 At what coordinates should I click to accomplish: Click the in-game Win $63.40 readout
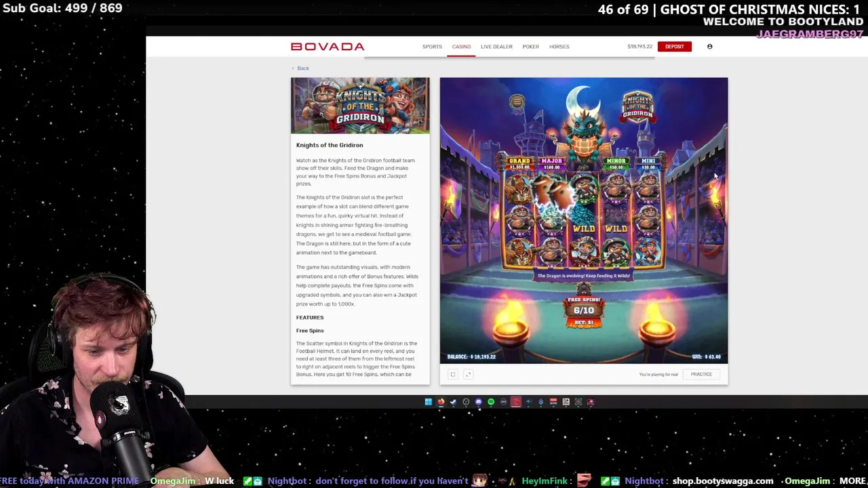tap(706, 357)
